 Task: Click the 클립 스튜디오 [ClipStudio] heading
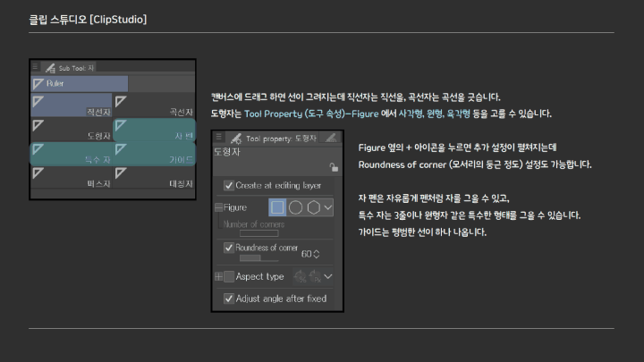(88, 20)
